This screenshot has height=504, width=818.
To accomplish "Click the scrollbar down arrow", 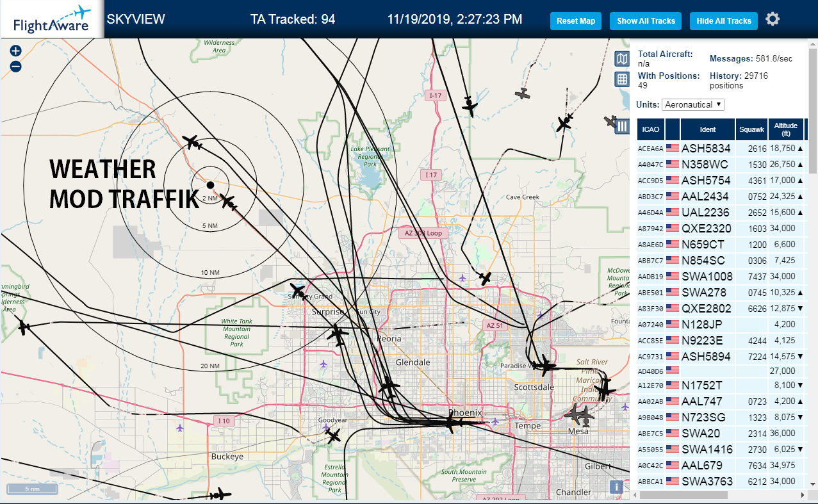I will point(813,484).
